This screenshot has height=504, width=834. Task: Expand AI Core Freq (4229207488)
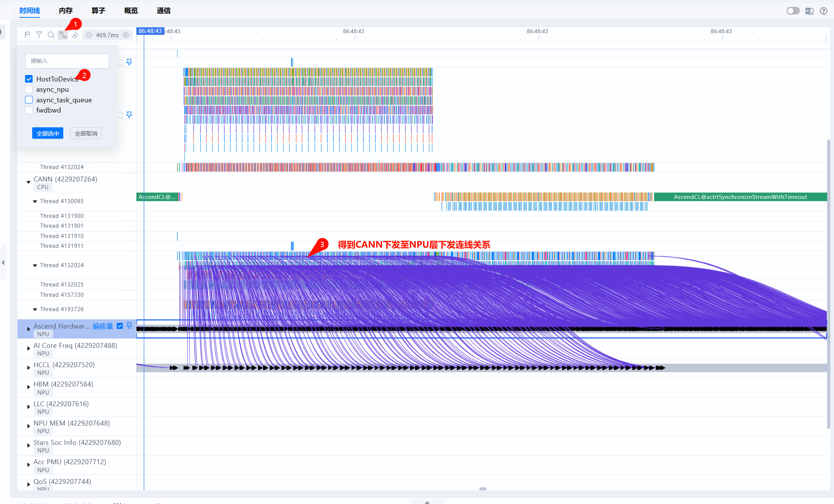click(x=28, y=348)
